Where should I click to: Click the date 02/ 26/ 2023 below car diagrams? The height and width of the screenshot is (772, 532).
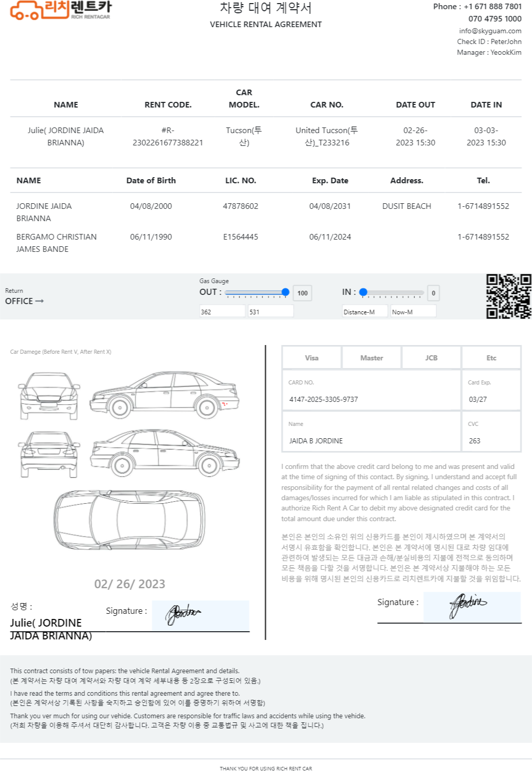129,584
